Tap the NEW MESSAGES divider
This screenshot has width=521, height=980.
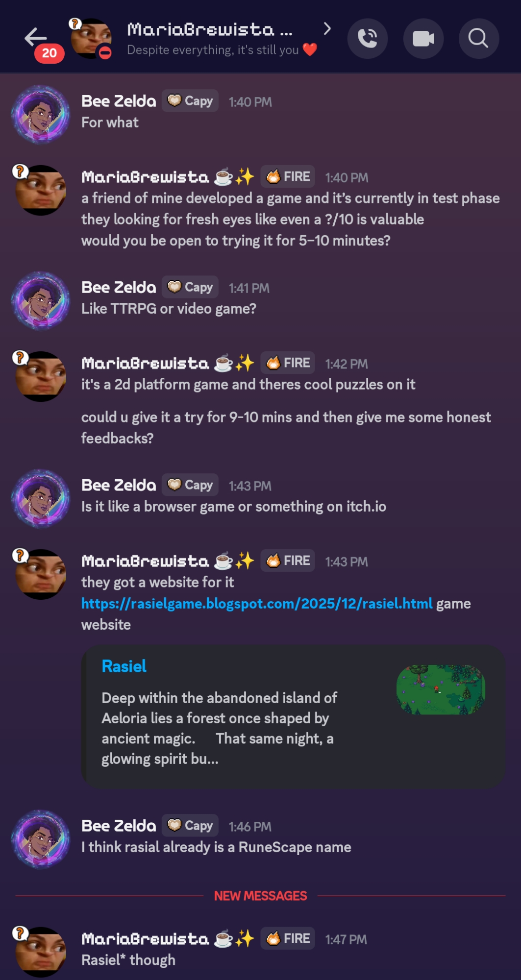click(x=260, y=896)
